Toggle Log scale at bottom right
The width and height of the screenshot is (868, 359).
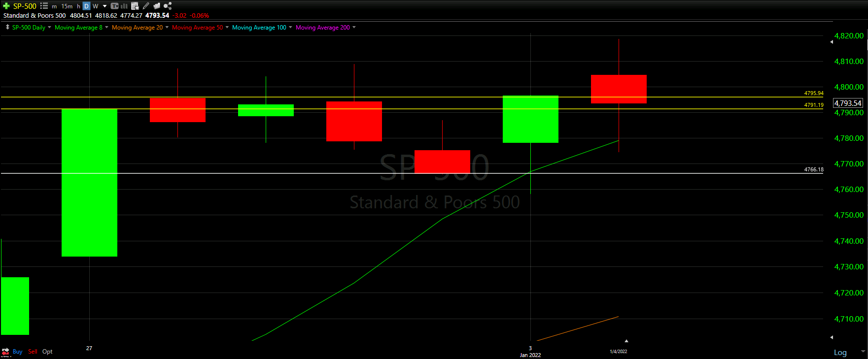coord(840,353)
